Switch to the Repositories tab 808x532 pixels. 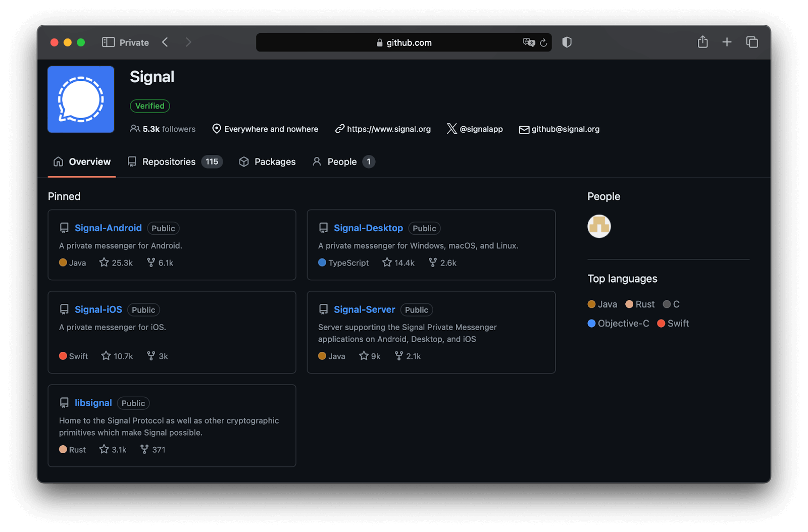click(x=169, y=162)
